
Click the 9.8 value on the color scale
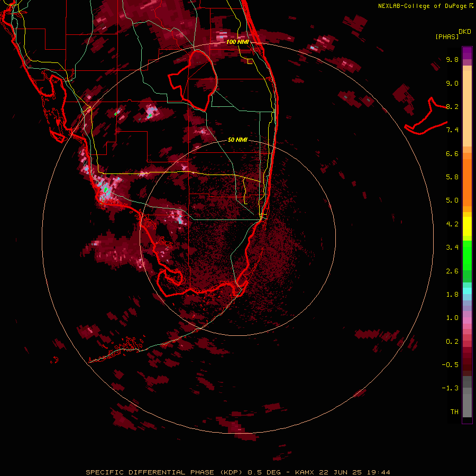click(x=452, y=59)
